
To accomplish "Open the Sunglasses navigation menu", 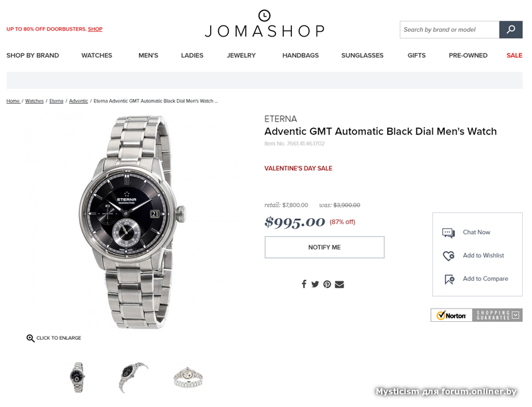I will point(362,55).
